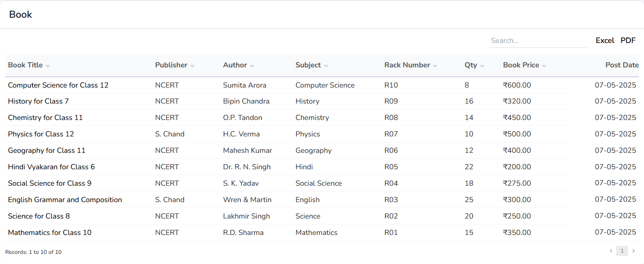Go to the next page using right chevron
Screen dimensions: 644x264
(x=633, y=251)
